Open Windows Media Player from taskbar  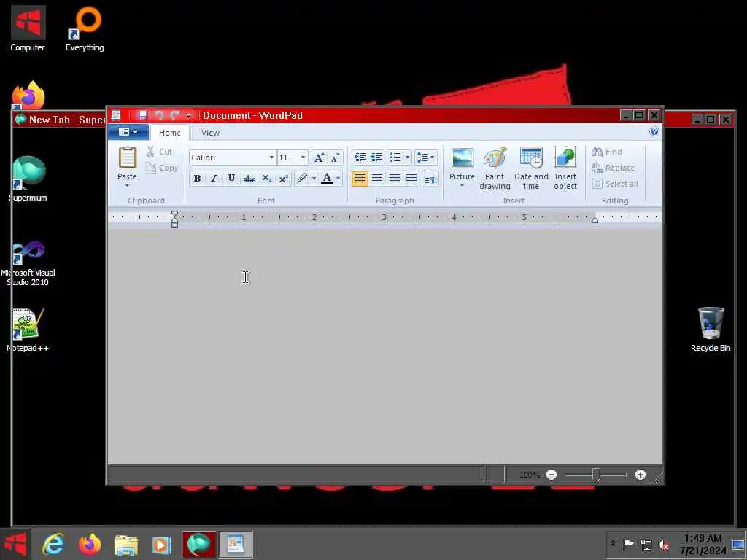pyautogui.click(x=162, y=544)
